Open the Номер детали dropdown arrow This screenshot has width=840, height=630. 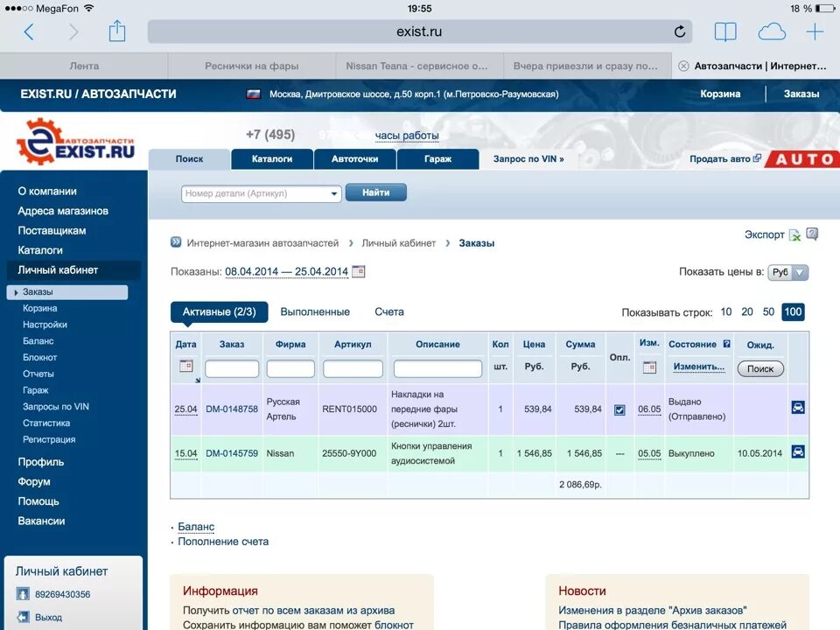pos(333,193)
